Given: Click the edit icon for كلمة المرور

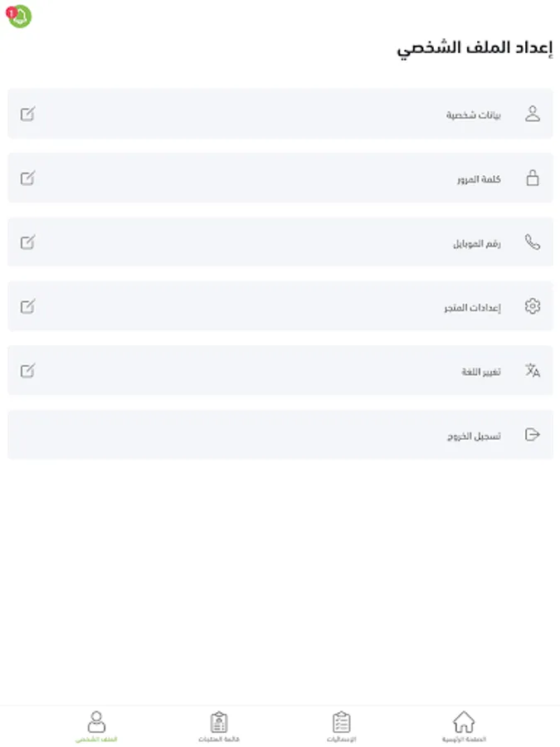Looking at the screenshot, I should click(x=28, y=178).
